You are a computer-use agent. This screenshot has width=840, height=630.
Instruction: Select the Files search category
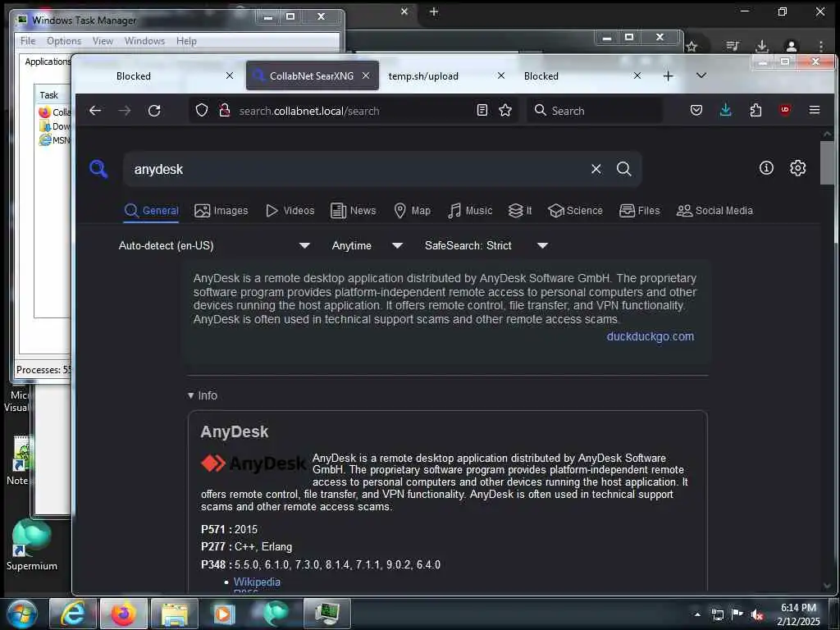(640, 211)
